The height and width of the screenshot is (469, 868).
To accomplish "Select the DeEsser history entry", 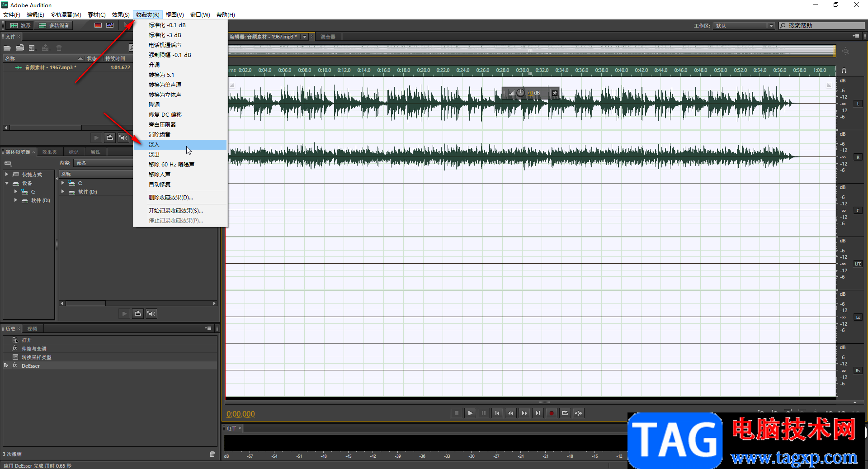I will (x=110, y=366).
